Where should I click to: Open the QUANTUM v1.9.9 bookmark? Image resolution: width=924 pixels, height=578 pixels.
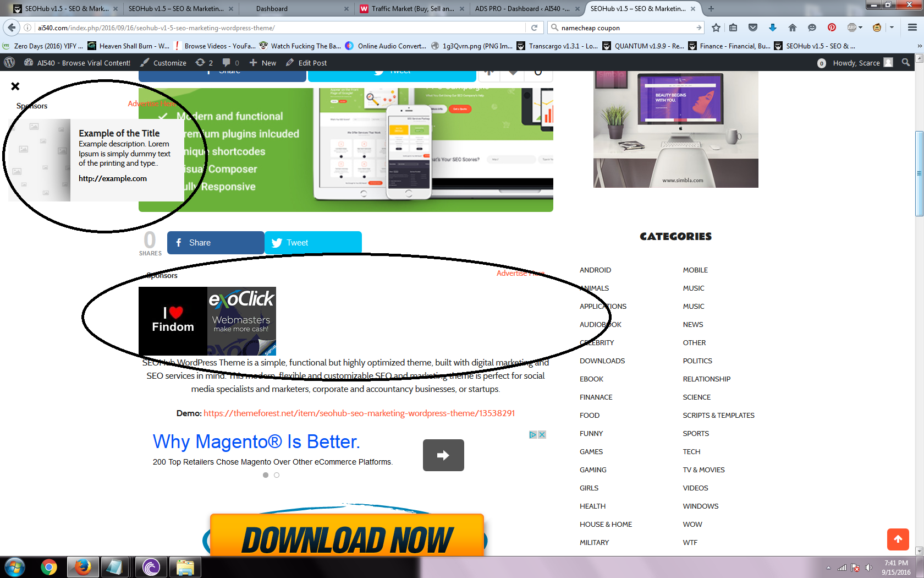click(x=643, y=46)
